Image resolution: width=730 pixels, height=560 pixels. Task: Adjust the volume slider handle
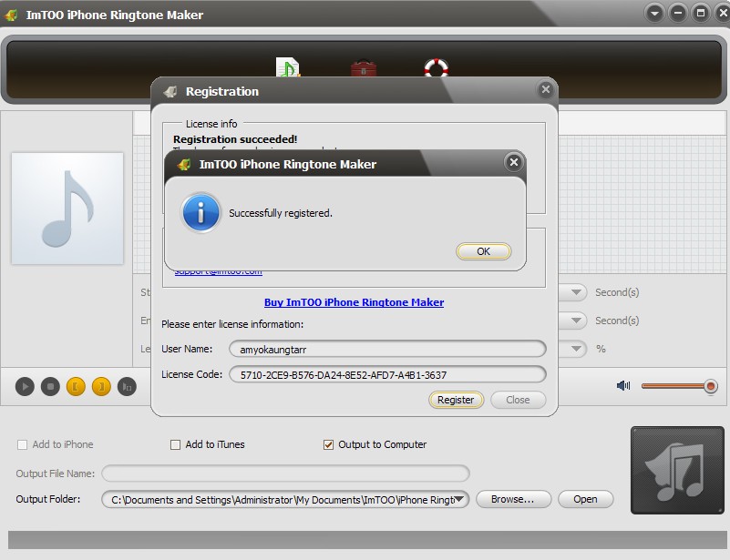tap(711, 386)
